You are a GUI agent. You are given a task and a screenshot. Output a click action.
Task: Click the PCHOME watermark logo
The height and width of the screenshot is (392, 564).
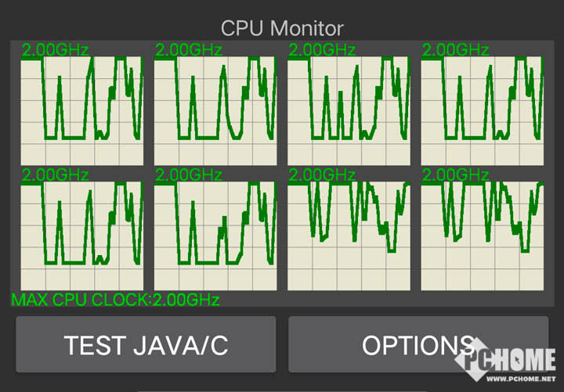point(505,361)
